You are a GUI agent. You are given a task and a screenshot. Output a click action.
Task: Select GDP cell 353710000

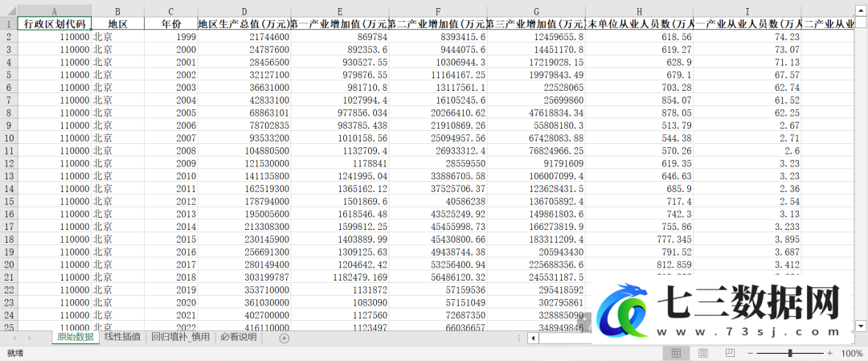[244, 290]
